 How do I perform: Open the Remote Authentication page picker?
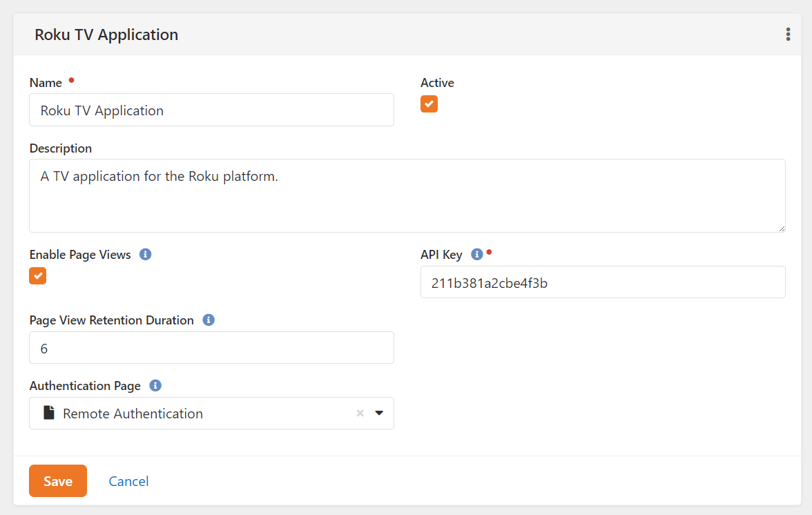click(211, 413)
